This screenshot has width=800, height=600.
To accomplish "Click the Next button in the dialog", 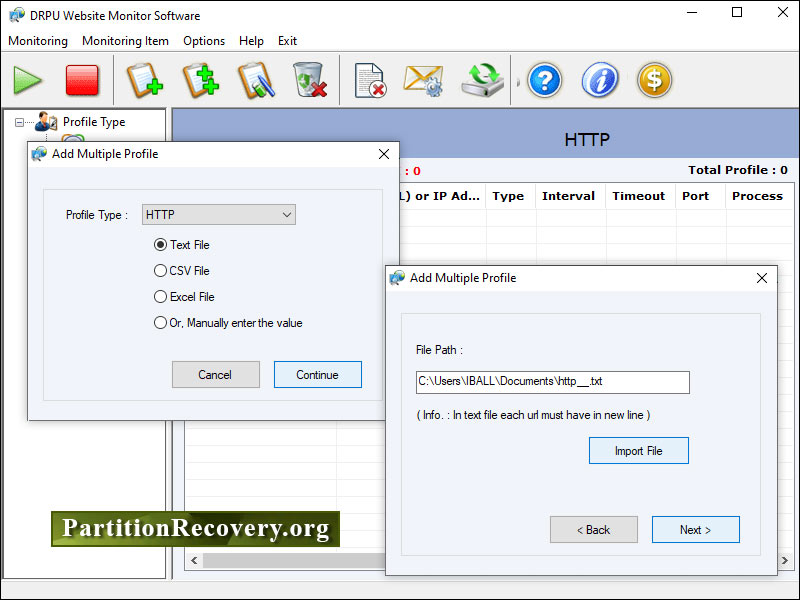I will click(695, 530).
